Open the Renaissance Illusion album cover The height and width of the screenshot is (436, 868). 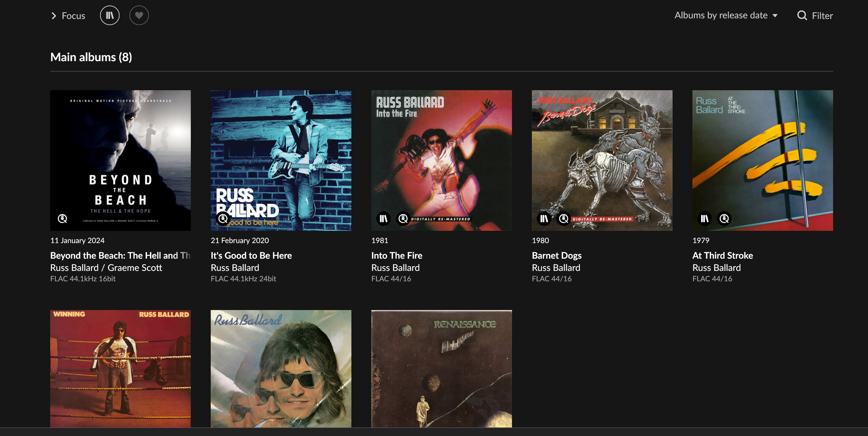point(441,369)
